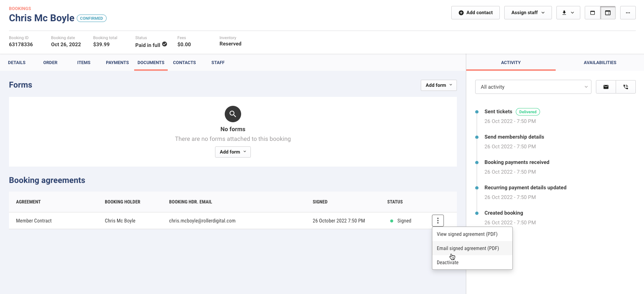
Task: Click the email envelope icon
Action: [x=606, y=87]
